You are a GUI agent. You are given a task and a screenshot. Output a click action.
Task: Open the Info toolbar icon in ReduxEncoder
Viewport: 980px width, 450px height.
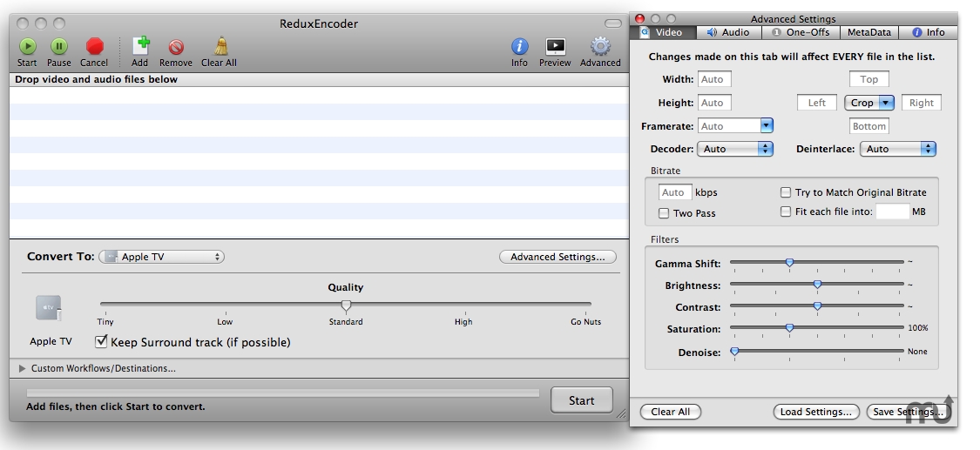click(519, 46)
